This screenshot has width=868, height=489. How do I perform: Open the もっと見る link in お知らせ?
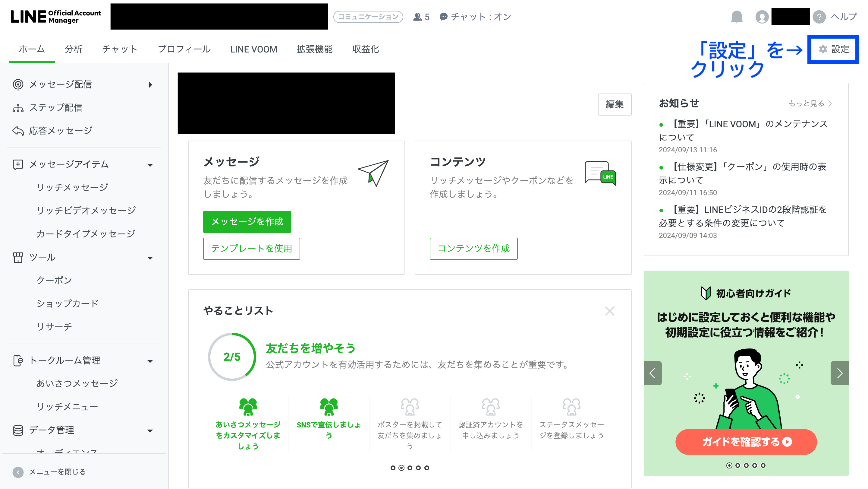click(x=810, y=103)
